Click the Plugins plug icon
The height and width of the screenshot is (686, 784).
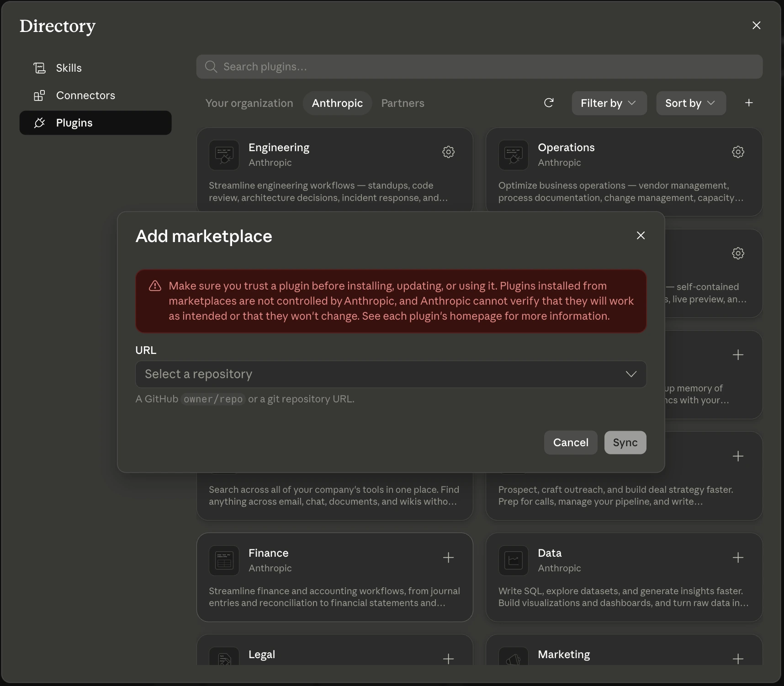click(x=40, y=123)
